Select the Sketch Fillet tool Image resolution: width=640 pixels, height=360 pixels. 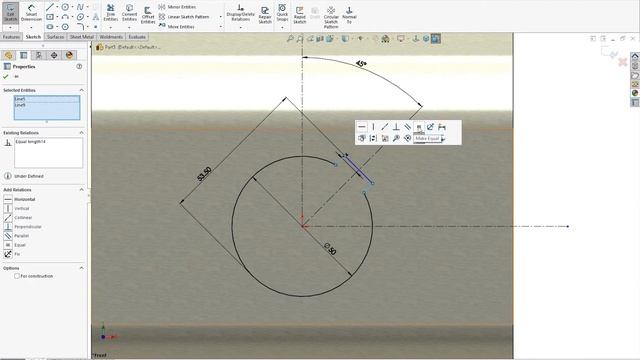coord(80,27)
